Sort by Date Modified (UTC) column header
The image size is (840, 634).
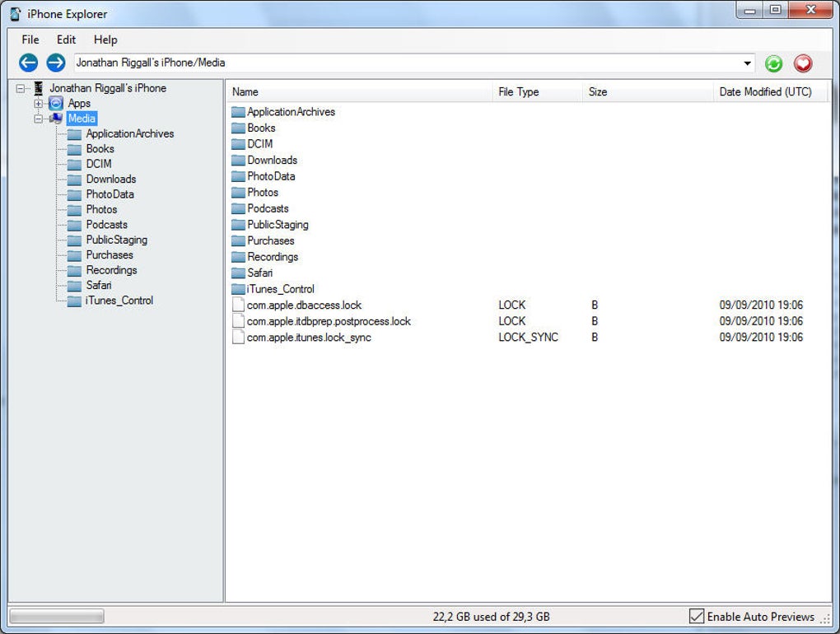click(770, 91)
